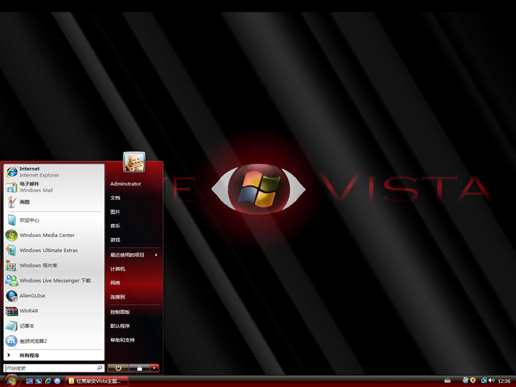Click the lock button in Start menu
This screenshot has width=516, height=387.
(139, 368)
